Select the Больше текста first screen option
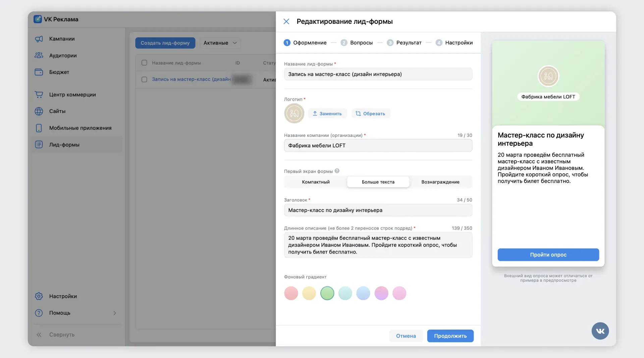The image size is (644, 358). click(378, 182)
